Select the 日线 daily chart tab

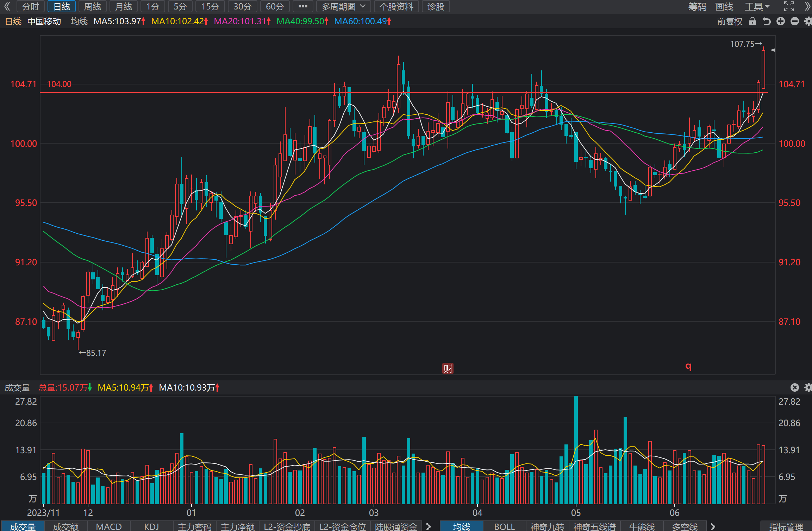pos(62,6)
